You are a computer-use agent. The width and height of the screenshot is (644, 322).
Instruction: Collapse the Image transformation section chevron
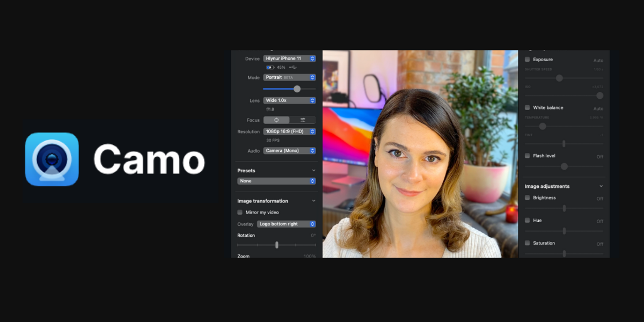click(313, 201)
